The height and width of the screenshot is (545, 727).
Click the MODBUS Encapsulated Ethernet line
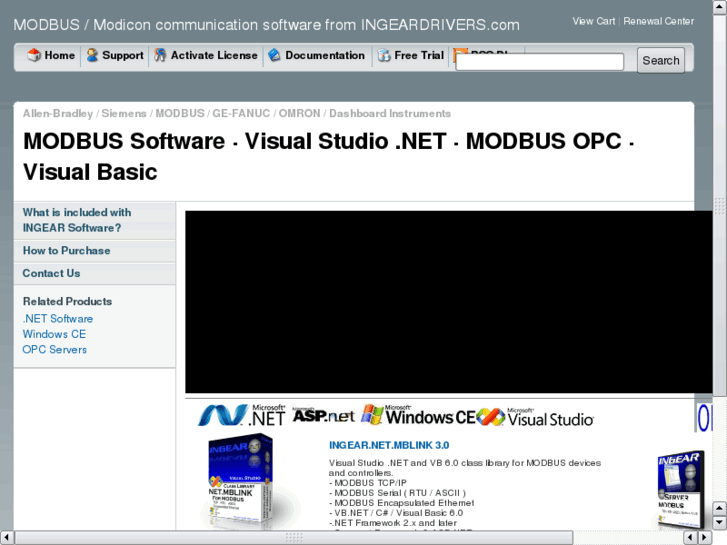[402, 503]
